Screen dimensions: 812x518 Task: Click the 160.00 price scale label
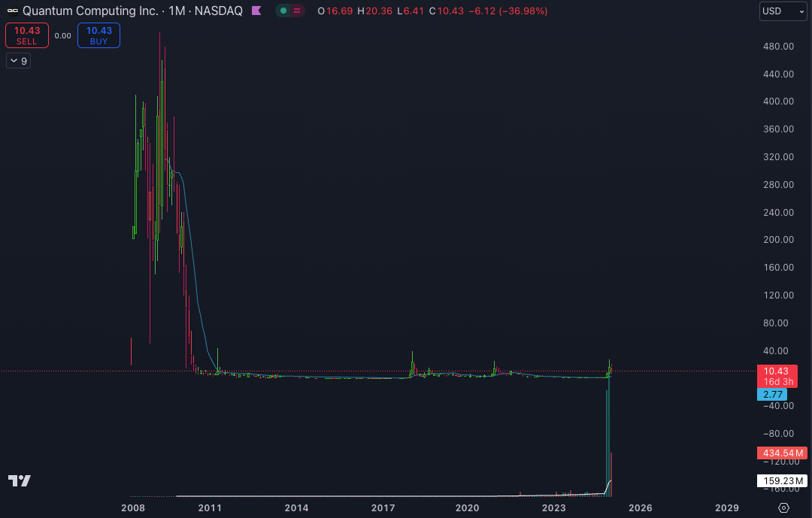778,268
